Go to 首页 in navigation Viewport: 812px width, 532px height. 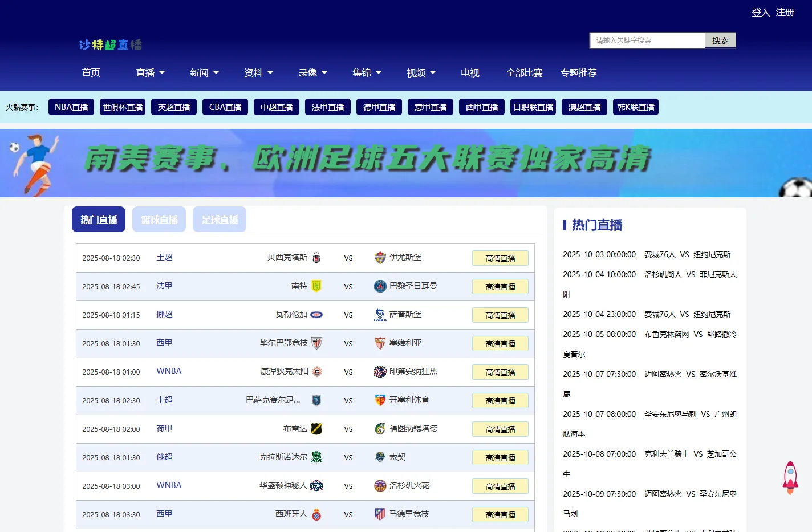click(x=91, y=72)
